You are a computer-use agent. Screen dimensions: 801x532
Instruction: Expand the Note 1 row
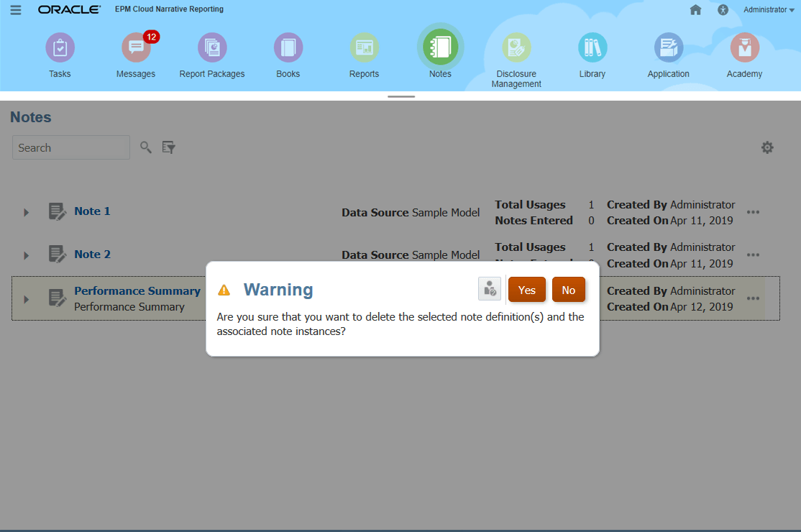(x=26, y=212)
